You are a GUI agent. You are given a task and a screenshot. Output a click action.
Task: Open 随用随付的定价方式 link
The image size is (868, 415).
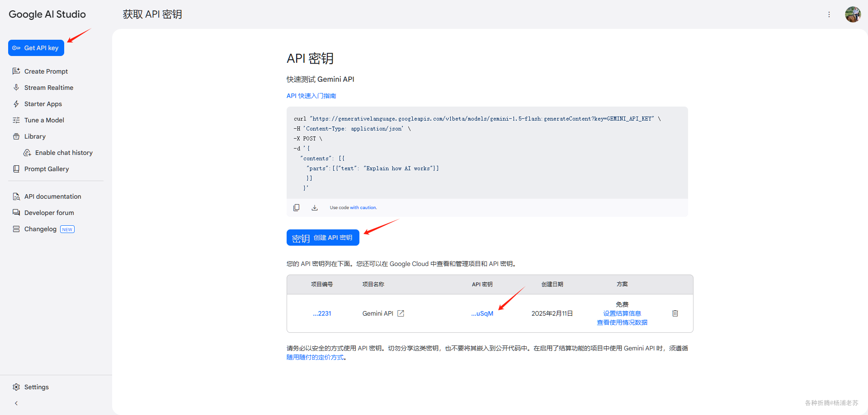click(315, 357)
